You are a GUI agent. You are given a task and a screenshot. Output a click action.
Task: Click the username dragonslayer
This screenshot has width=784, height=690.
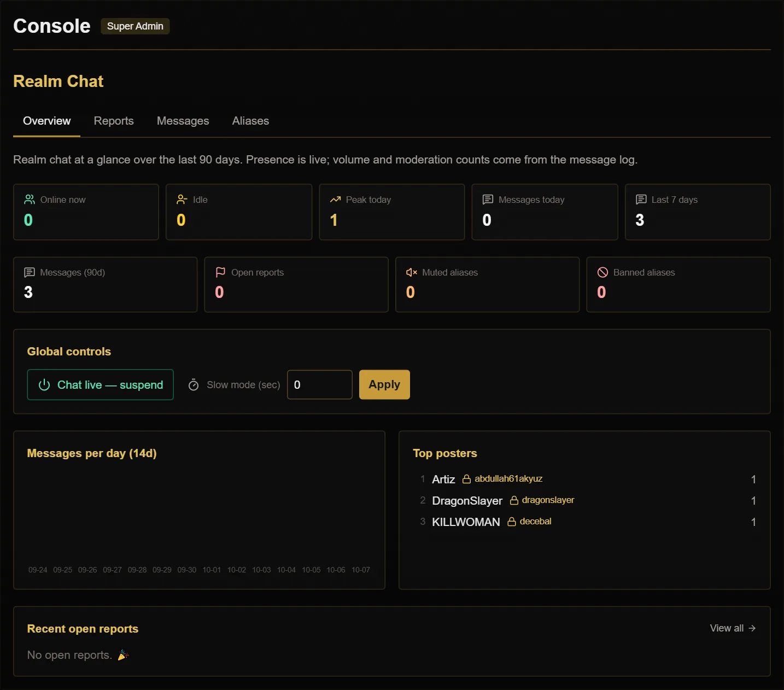pyautogui.click(x=548, y=500)
